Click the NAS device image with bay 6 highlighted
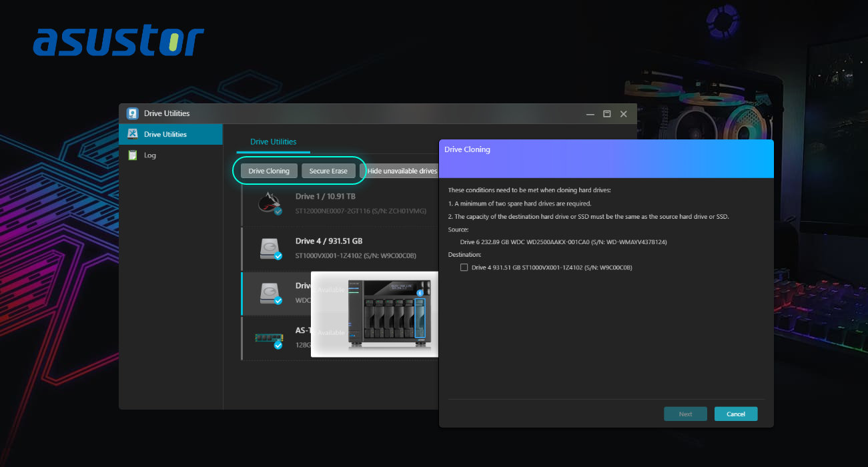The height and width of the screenshot is (467, 868). 388,313
